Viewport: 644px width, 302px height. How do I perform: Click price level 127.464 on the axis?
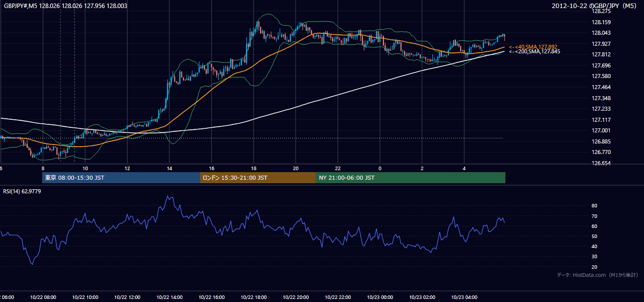click(x=602, y=87)
